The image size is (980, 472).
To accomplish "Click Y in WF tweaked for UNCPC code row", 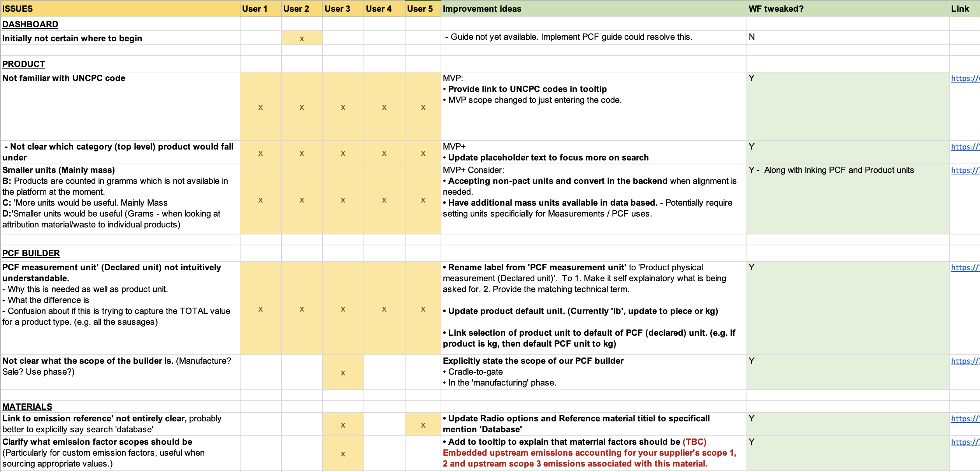I will click(752, 78).
